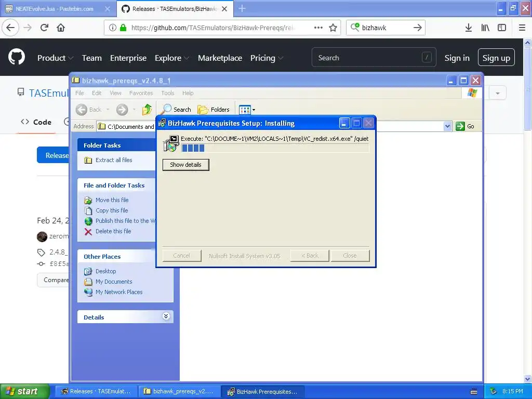Image resolution: width=532 pixels, height=399 pixels.
Task: Open Edit menu in Explorer window
Action: (x=97, y=93)
